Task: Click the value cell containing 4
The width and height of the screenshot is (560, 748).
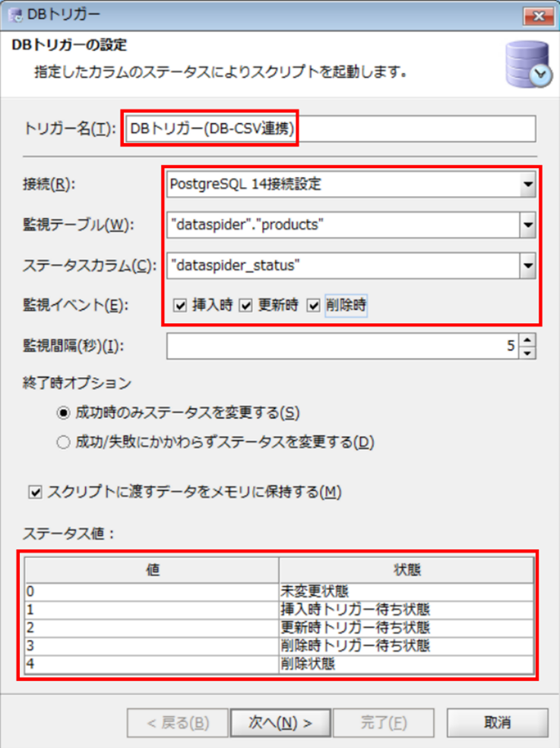Action: coord(152,664)
